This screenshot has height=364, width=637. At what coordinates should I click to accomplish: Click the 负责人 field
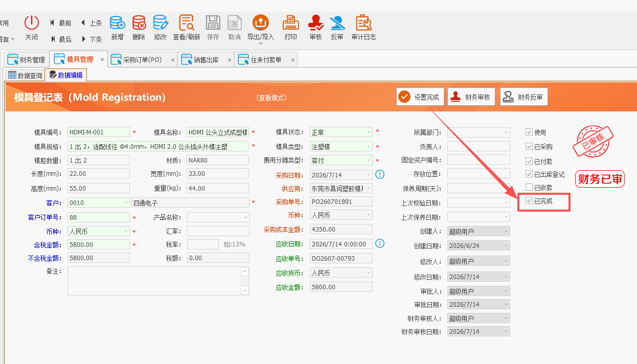pyautogui.click(x=479, y=146)
